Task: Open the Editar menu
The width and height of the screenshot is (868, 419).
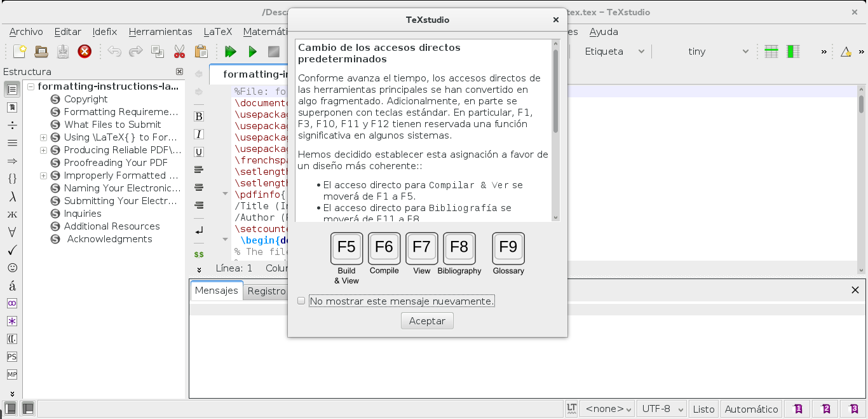Action: pos(68,32)
